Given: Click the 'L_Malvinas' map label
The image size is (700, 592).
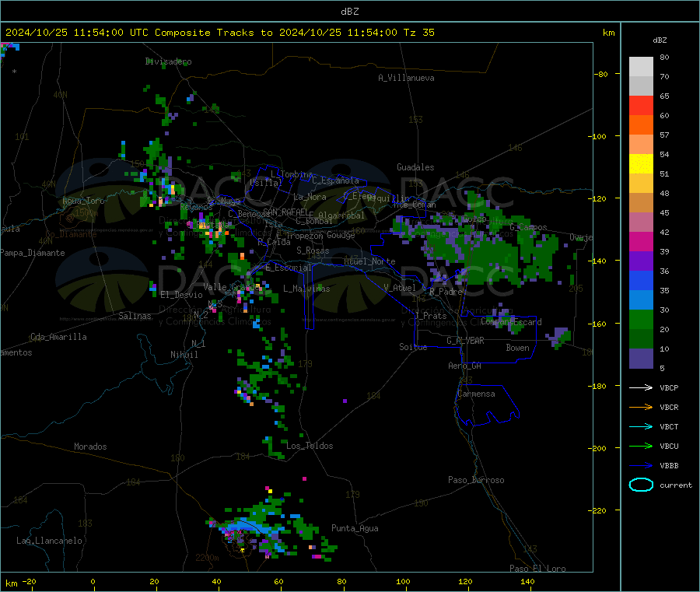Looking at the screenshot, I should (x=306, y=289).
